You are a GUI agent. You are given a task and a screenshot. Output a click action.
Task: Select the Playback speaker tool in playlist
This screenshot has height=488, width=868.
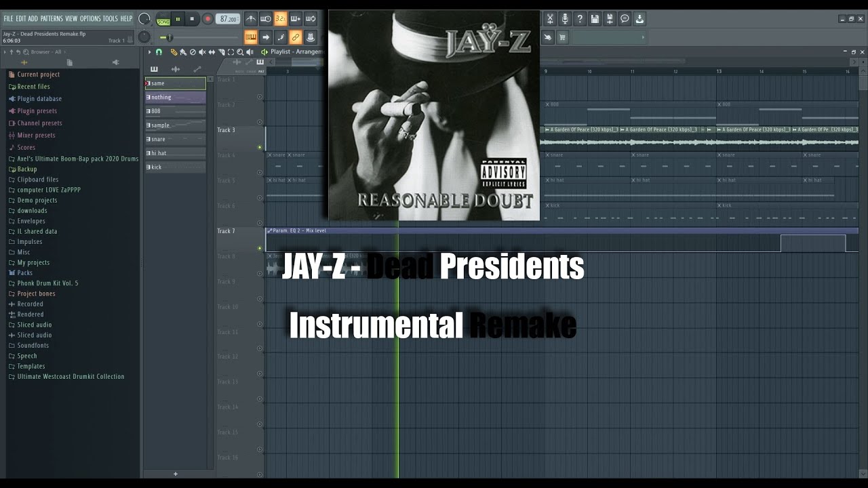(250, 52)
